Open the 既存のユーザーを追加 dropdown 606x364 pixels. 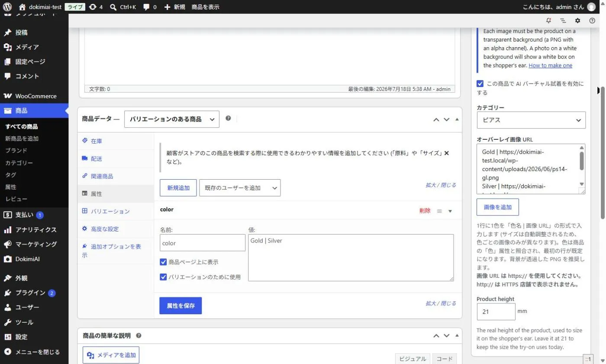(x=240, y=188)
